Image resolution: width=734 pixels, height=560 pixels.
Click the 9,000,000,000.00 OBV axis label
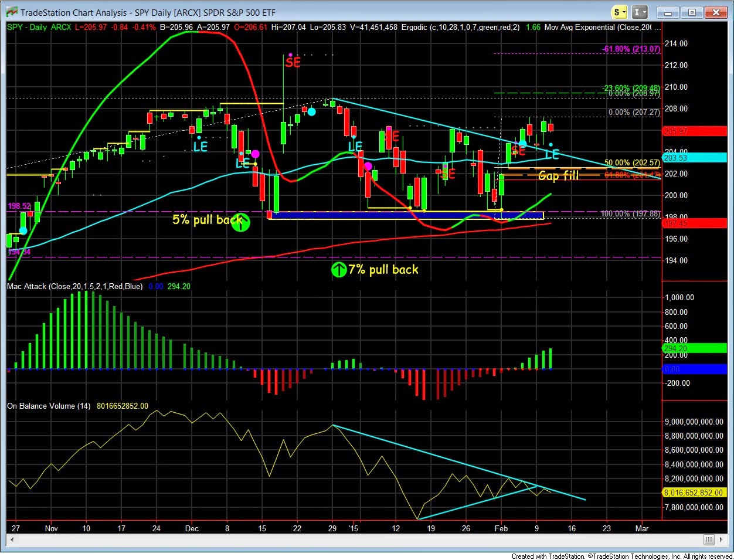[694, 422]
